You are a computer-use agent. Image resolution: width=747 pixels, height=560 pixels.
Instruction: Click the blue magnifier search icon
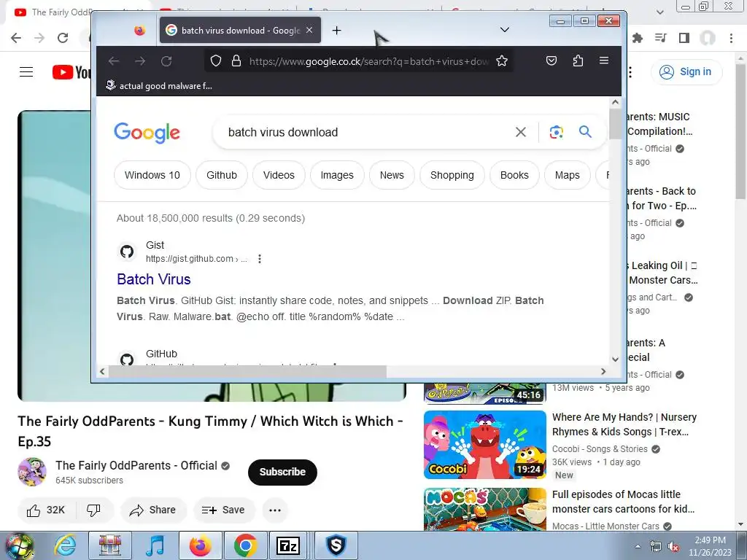click(x=585, y=132)
